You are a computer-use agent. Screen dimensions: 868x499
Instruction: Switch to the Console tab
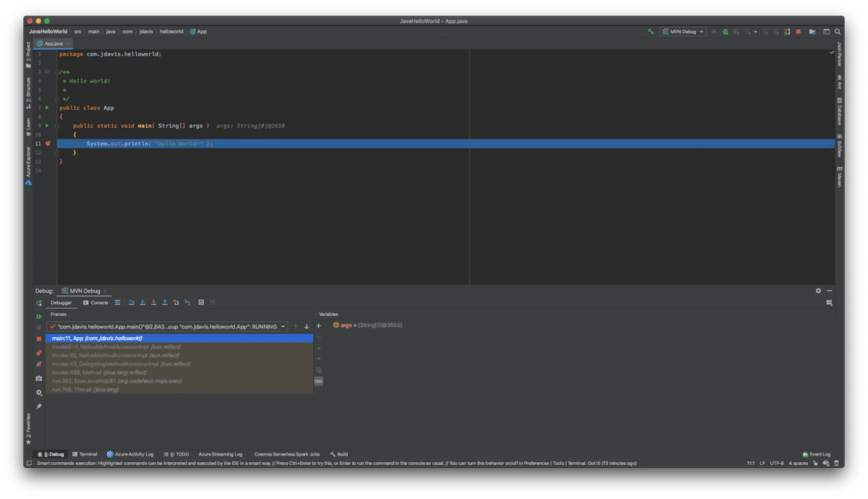click(96, 302)
